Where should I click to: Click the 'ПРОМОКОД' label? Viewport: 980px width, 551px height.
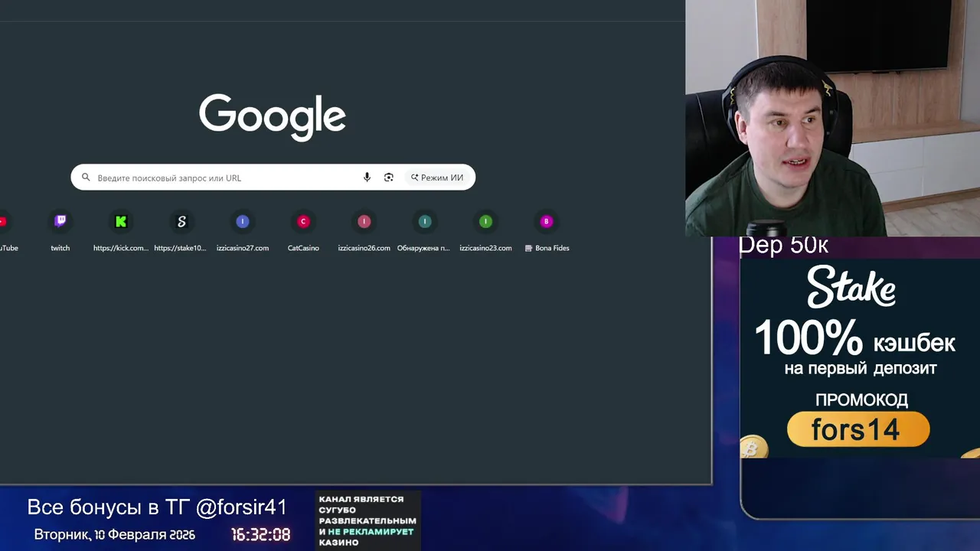pyautogui.click(x=861, y=399)
